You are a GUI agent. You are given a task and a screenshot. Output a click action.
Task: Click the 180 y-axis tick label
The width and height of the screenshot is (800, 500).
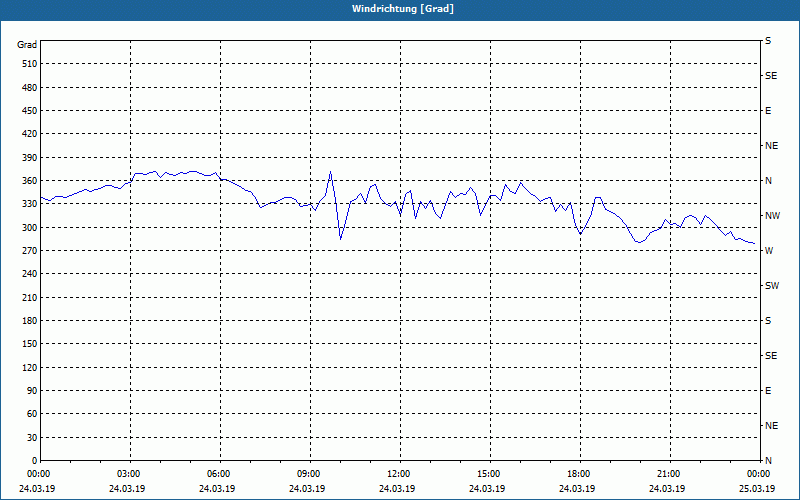coord(30,320)
